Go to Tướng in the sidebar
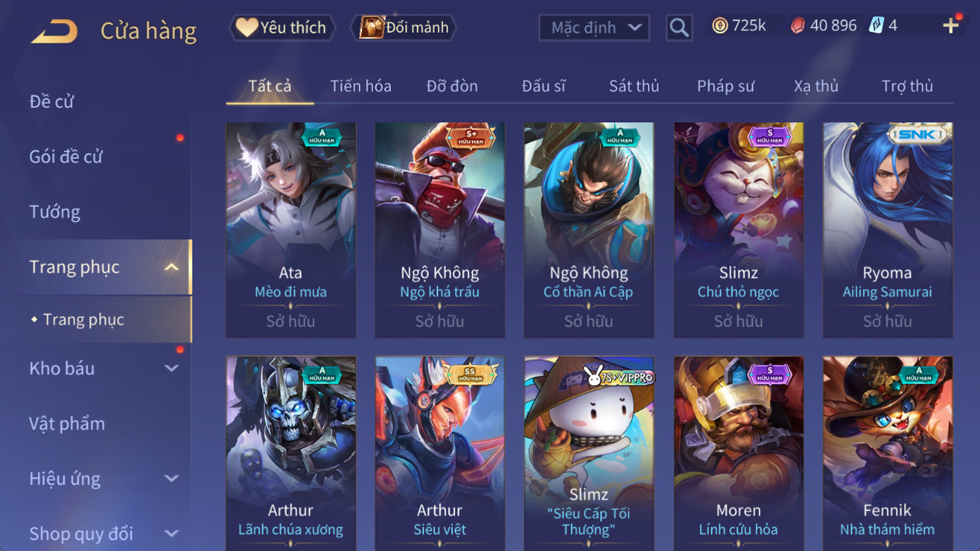Screen dimensions: 980x551 (x=54, y=212)
